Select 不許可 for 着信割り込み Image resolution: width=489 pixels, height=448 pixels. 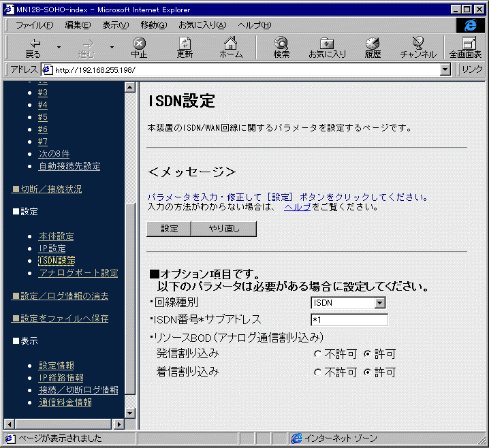click(x=317, y=372)
